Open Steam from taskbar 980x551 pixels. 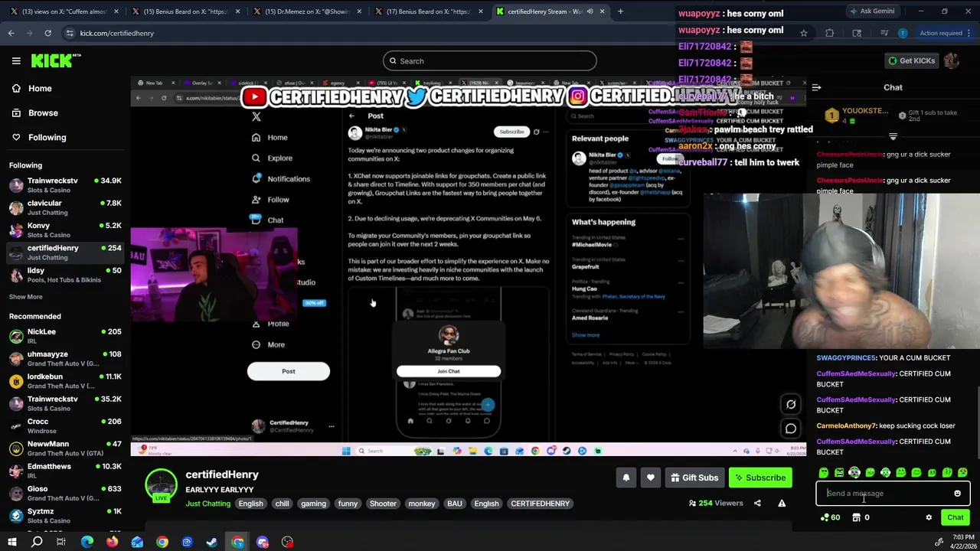point(212,542)
